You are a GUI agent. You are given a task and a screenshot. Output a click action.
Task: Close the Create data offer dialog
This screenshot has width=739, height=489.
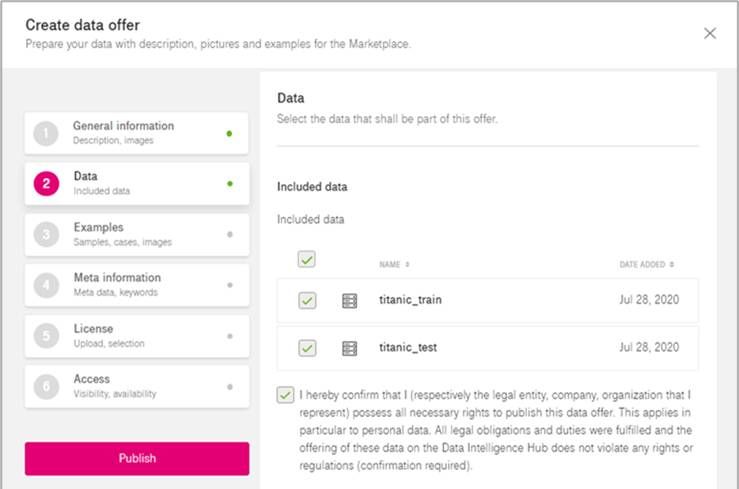(710, 33)
